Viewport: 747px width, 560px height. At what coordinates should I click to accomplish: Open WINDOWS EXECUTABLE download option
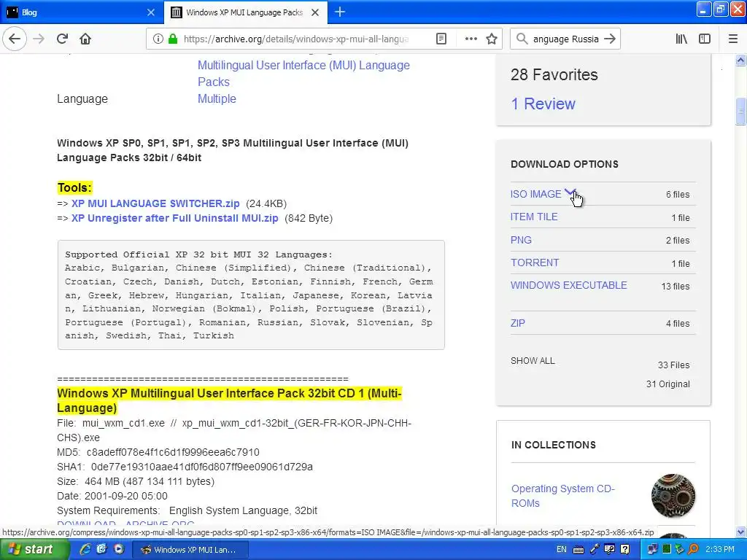coord(569,285)
